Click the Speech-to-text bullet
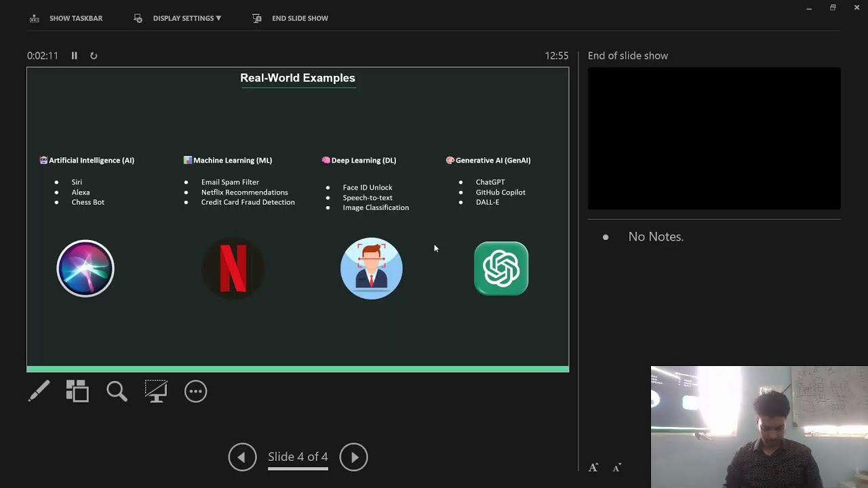Screen dimensions: 868x488 [x=368, y=198]
